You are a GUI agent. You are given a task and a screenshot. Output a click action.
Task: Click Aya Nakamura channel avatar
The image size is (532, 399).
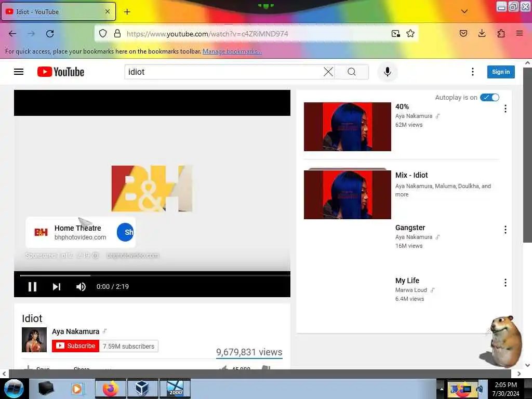tap(34, 340)
